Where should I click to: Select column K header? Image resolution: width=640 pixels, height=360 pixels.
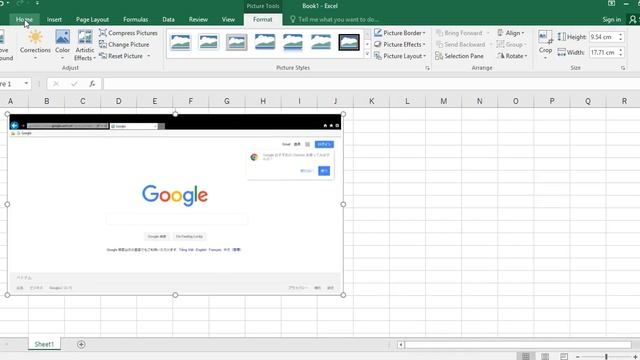371,101
